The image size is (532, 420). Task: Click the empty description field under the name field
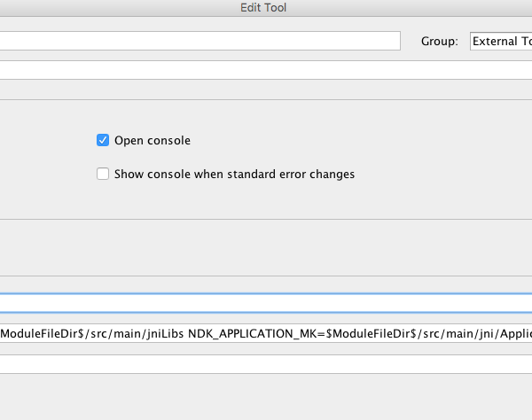pyautogui.click(x=266, y=70)
